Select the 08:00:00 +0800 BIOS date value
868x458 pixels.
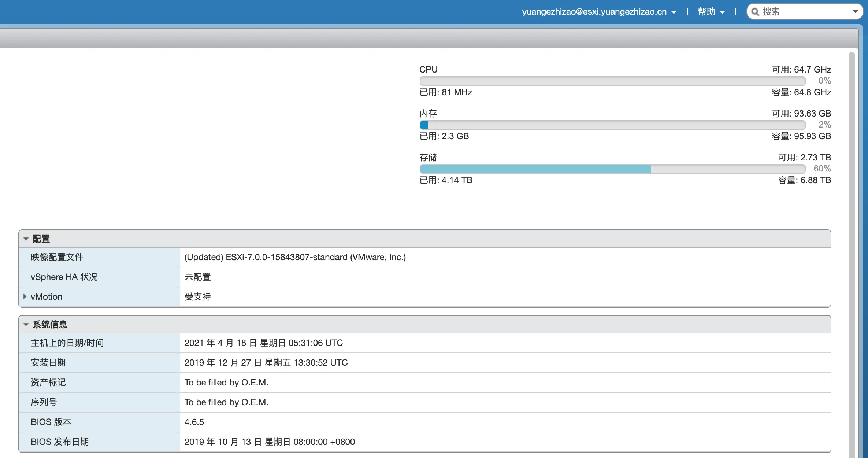tap(270, 442)
